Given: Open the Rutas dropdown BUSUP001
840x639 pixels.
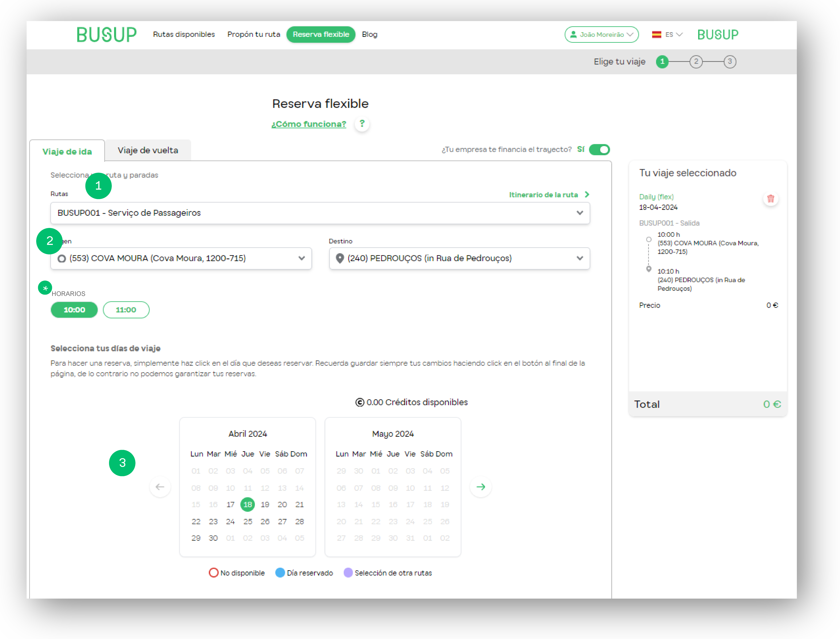Looking at the screenshot, I should [x=320, y=213].
